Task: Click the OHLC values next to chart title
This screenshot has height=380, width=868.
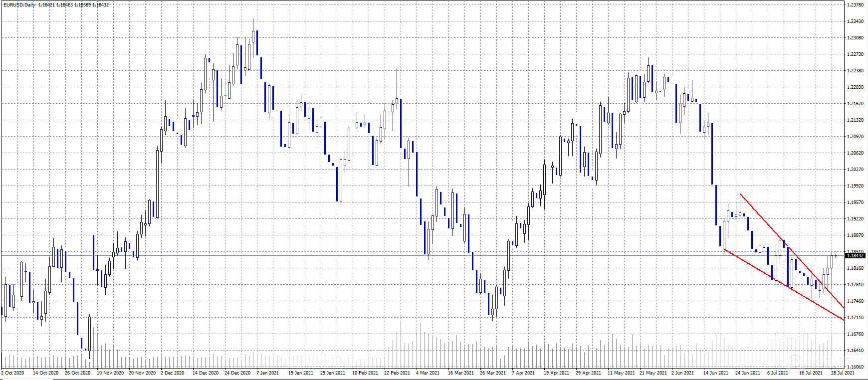Action: (73, 5)
